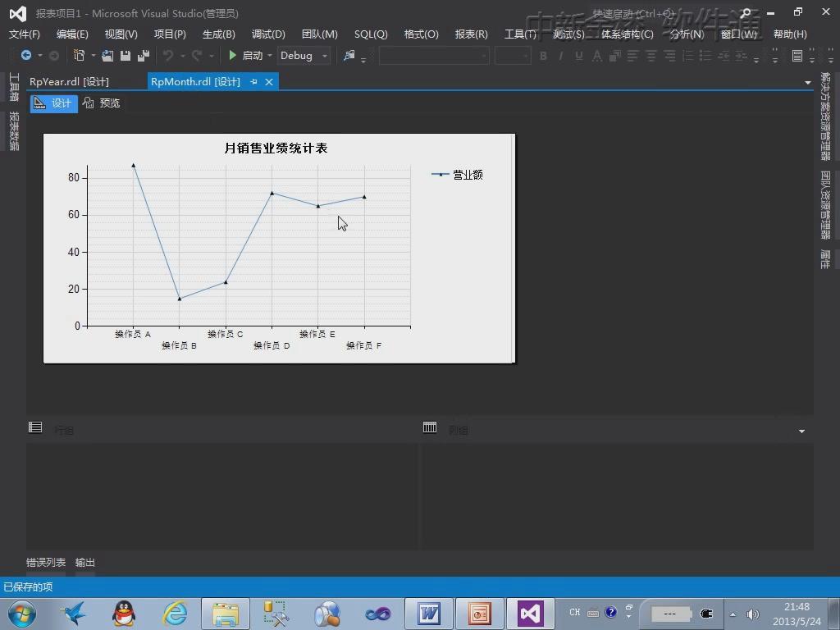Click the align center icon
This screenshot has height=630, width=840.
[x=651, y=56]
